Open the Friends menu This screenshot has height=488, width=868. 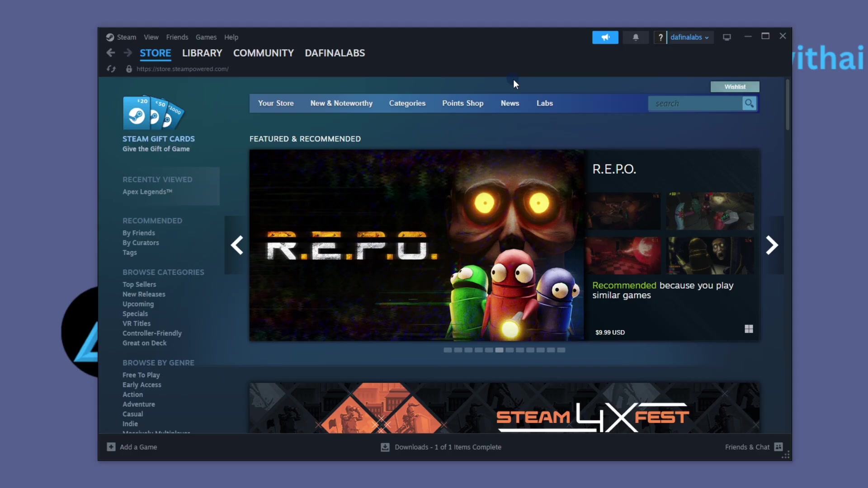(x=177, y=37)
